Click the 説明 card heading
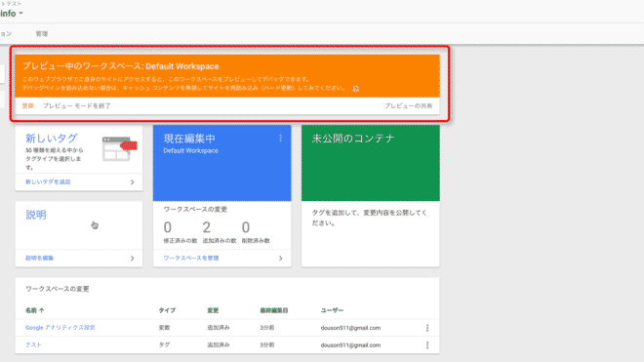Image resolution: width=644 pixels, height=362 pixels. [36, 215]
